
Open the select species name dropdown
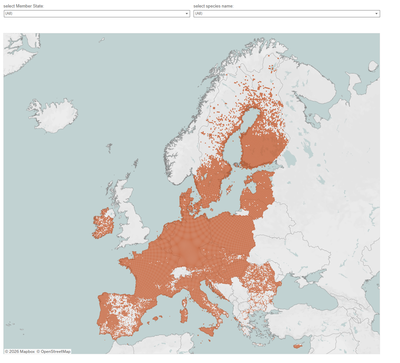point(287,14)
